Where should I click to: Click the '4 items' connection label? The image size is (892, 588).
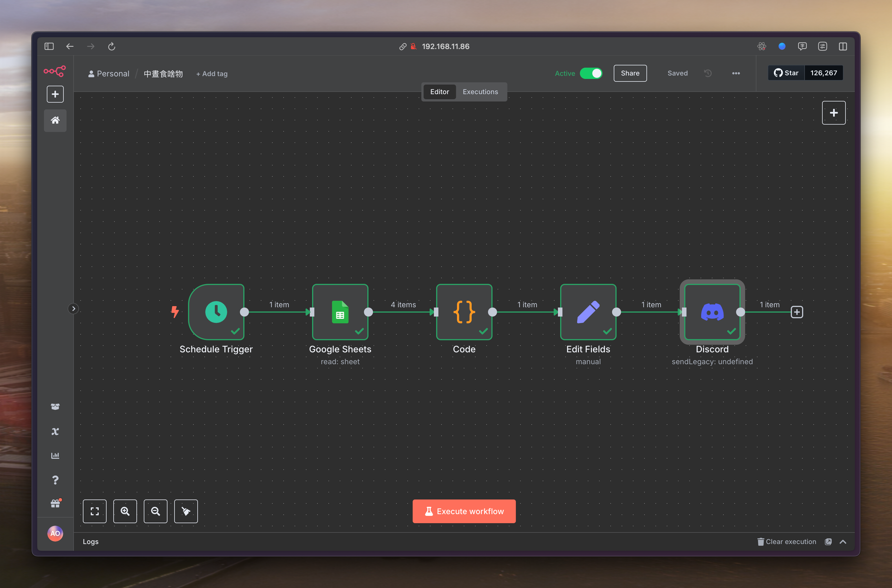(403, 304)
